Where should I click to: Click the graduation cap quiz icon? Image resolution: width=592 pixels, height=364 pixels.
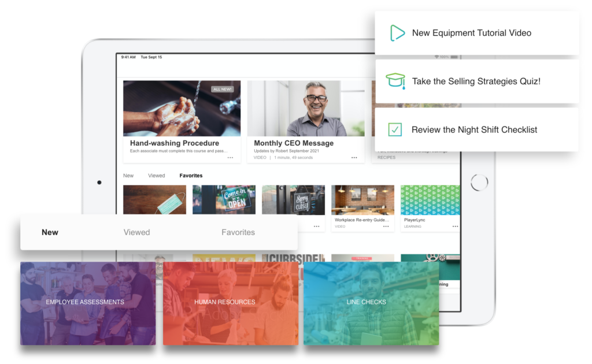[395, 81]
